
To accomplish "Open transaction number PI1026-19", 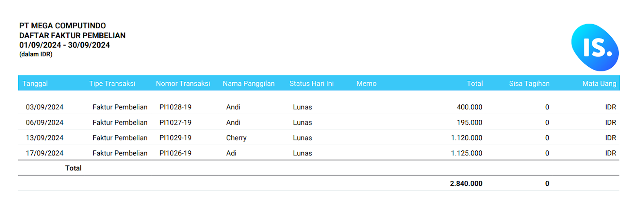I will (175, 153).
